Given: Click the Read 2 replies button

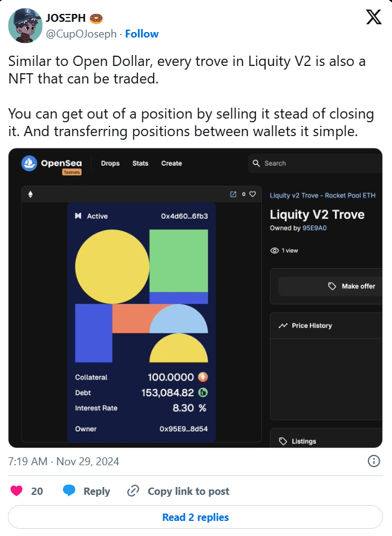Looking at the screenshot, I should point(195,517).
